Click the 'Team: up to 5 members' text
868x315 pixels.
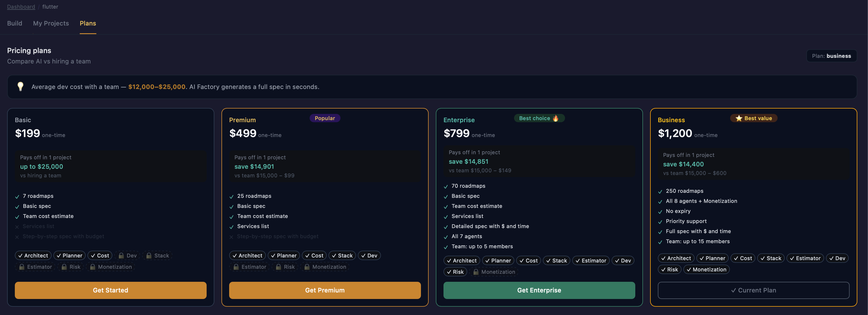pos(482,246)
